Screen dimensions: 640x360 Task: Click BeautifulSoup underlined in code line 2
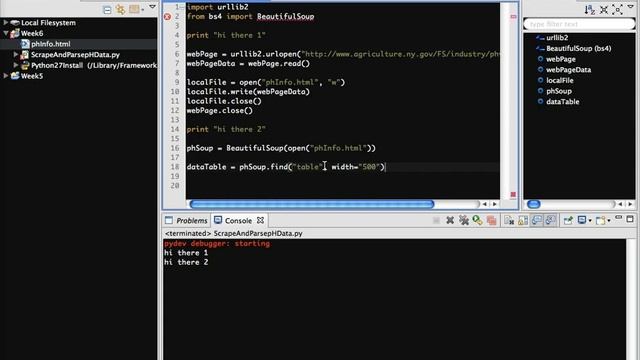point(285,17)
